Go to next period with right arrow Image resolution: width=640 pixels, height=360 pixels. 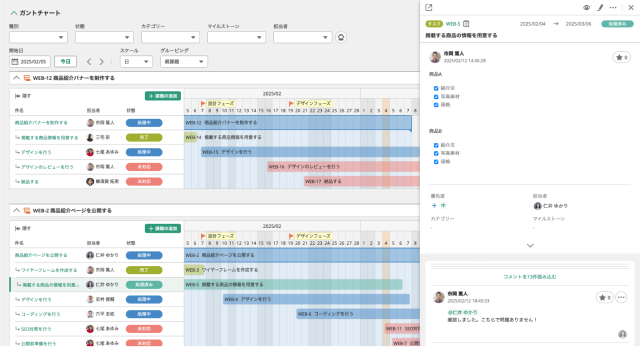pyautogui.click(x=102, y=62)
